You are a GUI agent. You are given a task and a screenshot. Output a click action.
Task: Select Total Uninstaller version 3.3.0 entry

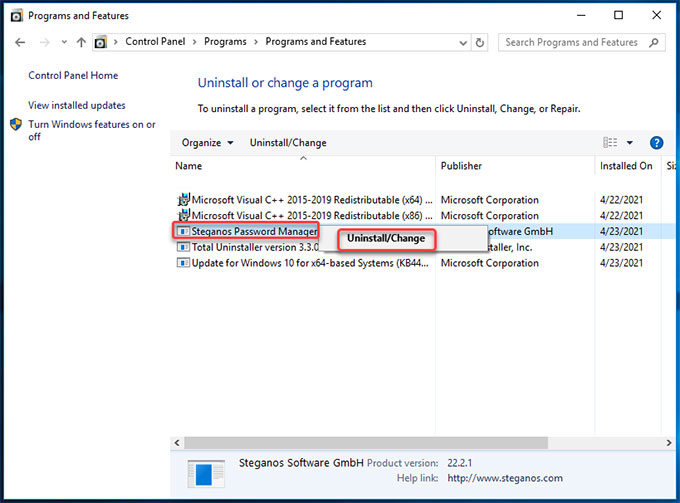[255, 247]
